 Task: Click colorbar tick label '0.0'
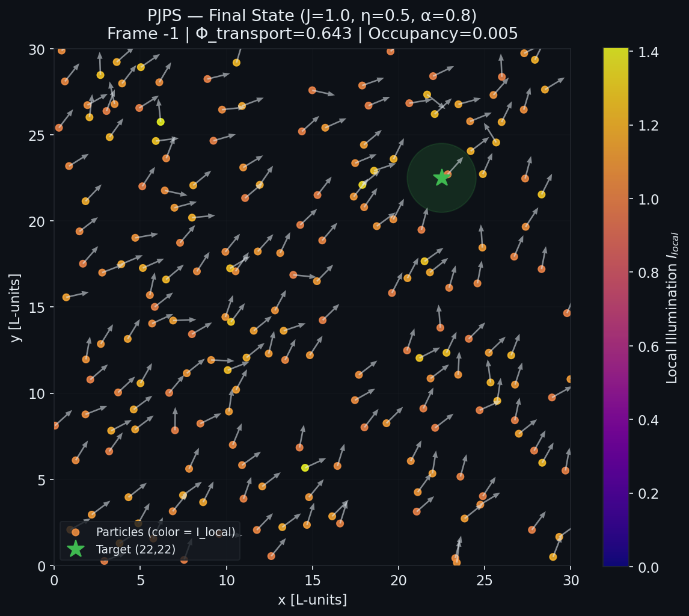click(648, 568)
